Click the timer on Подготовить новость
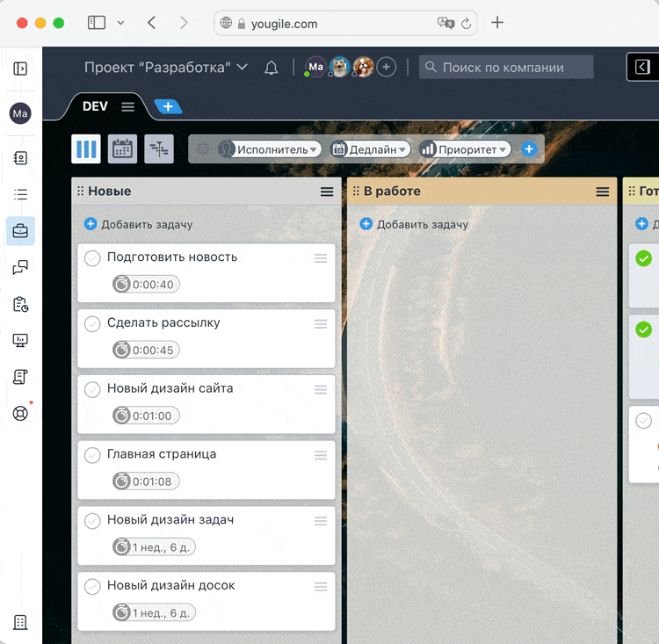Viewport: 659px width, 644px height. 145,284
